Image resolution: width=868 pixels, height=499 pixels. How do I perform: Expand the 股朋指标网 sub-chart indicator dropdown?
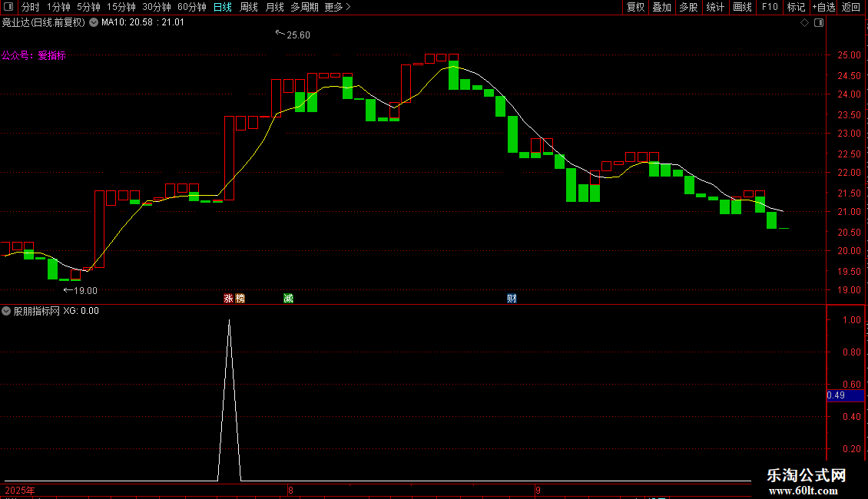(x=6, y=311)
